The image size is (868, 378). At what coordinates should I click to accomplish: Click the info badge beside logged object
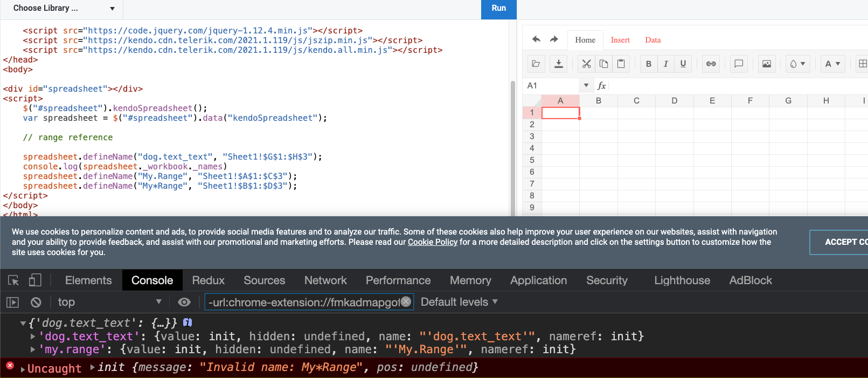[x=188, y=322]
